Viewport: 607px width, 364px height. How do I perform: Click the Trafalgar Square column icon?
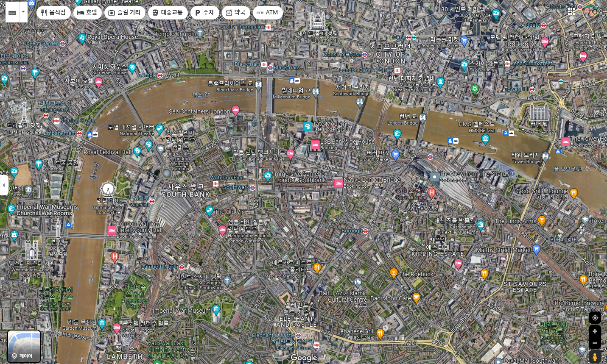pos(24,112)
